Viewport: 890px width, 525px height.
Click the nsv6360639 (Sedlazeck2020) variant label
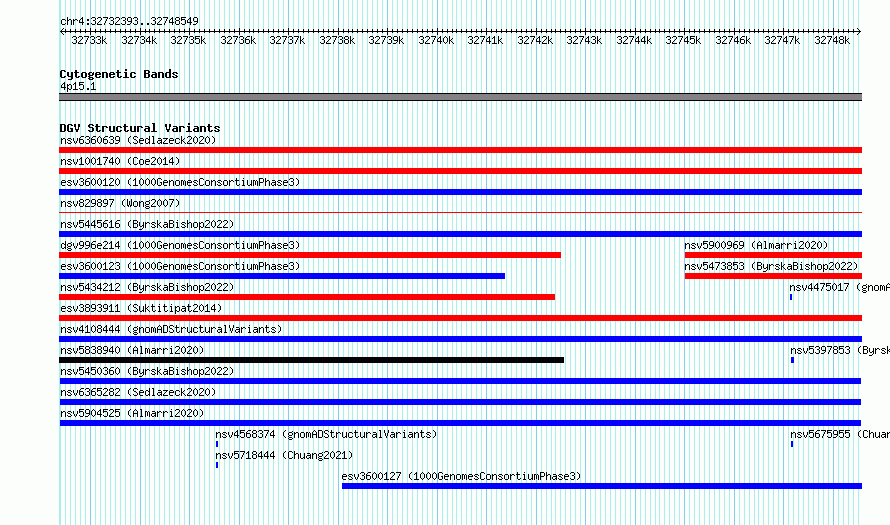138,140
